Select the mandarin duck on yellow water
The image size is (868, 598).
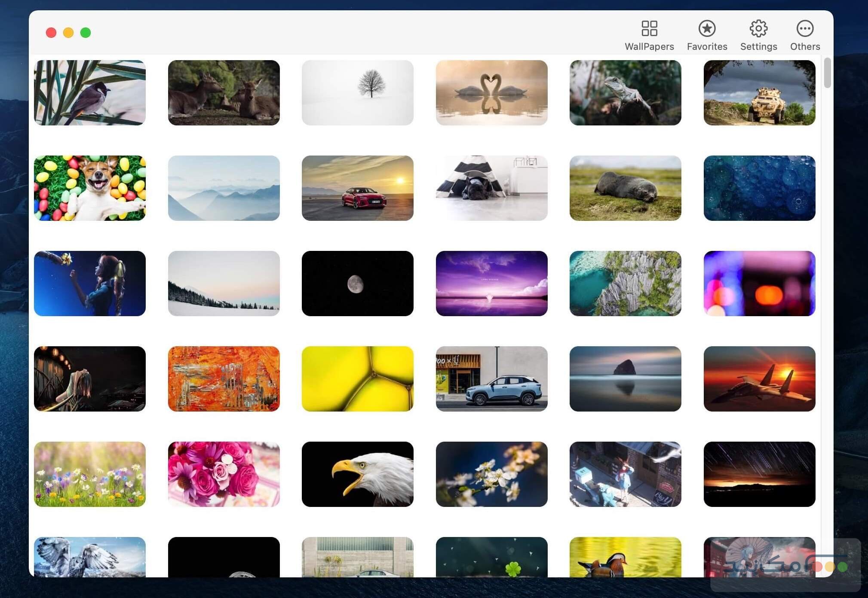pyautogui.click(x=625, y=557)
